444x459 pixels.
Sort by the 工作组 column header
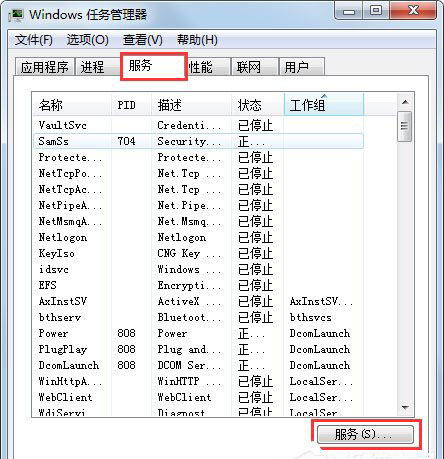coord(324,105)
